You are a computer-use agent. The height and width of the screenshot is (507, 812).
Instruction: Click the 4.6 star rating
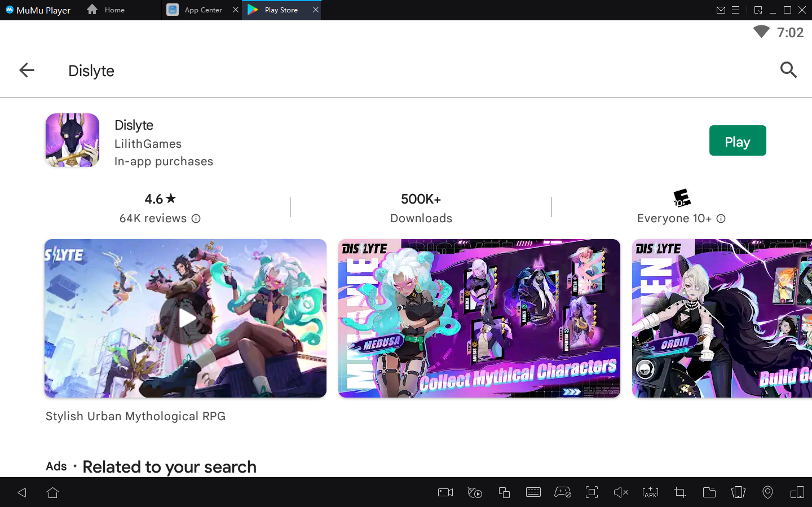tap(160, 199)
